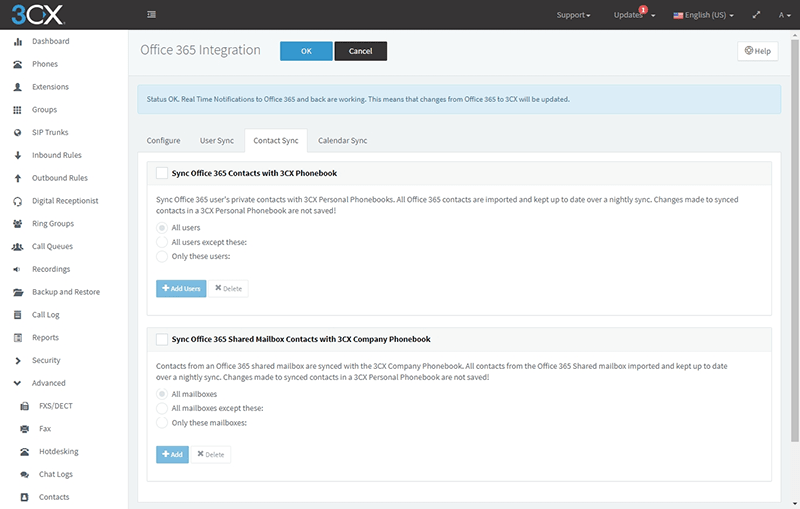Image resolution: width=800 pixels, height=509 pixels.
Task: Open the Support dropdown menu
Action: tap(573, 15)
